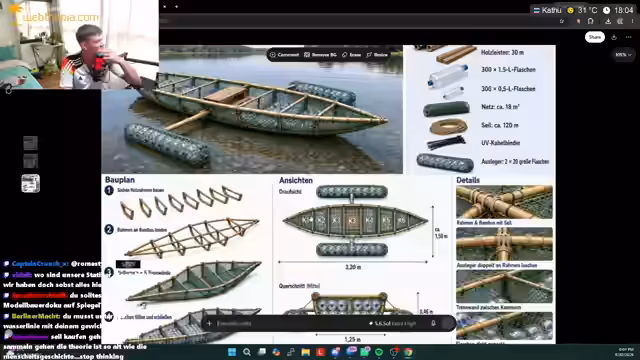The height and width of the screenshot is (360, 640).
Task: Open the Resize tool
Action: (377, 55)
